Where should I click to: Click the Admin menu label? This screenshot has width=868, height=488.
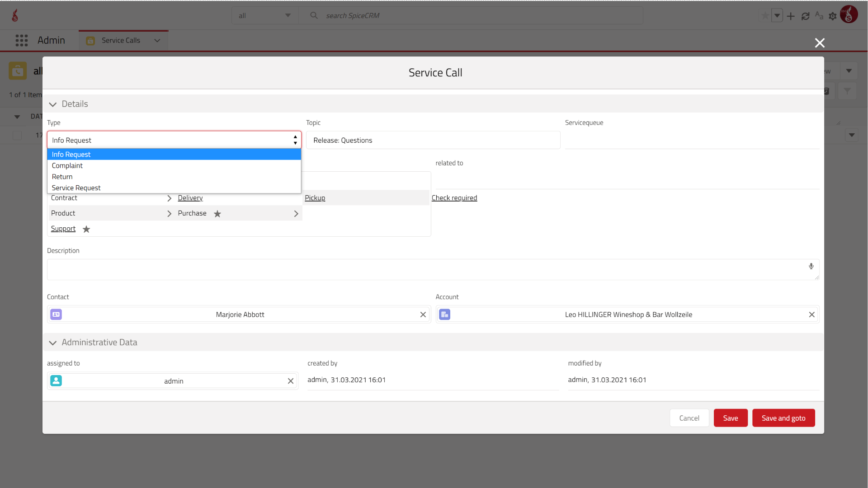pos(51,40)
